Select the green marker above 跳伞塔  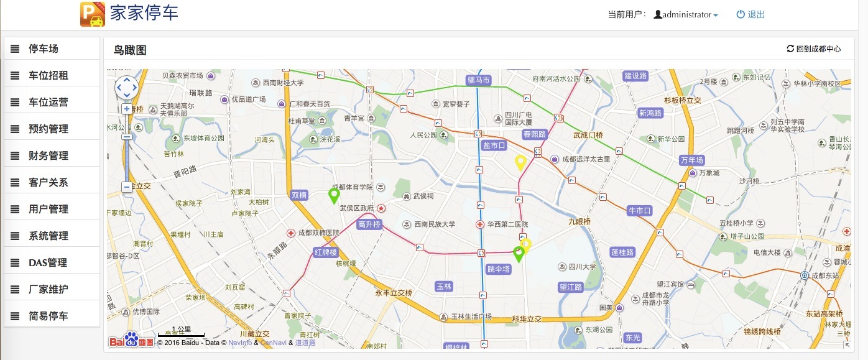pos(518,254)
